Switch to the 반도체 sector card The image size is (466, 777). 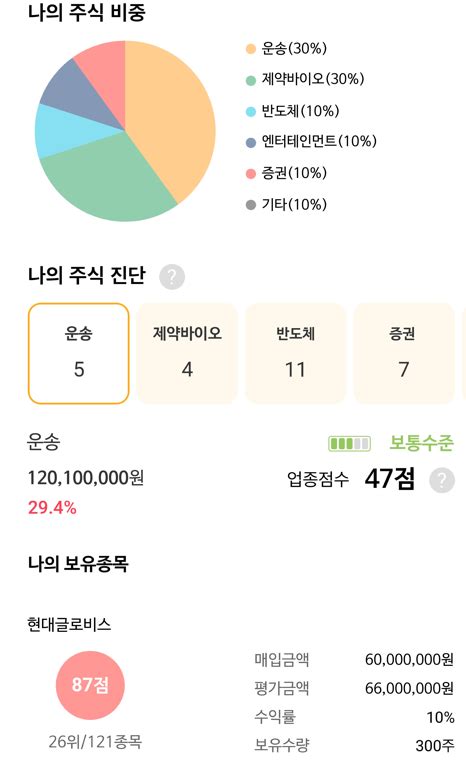click(295, 353)
